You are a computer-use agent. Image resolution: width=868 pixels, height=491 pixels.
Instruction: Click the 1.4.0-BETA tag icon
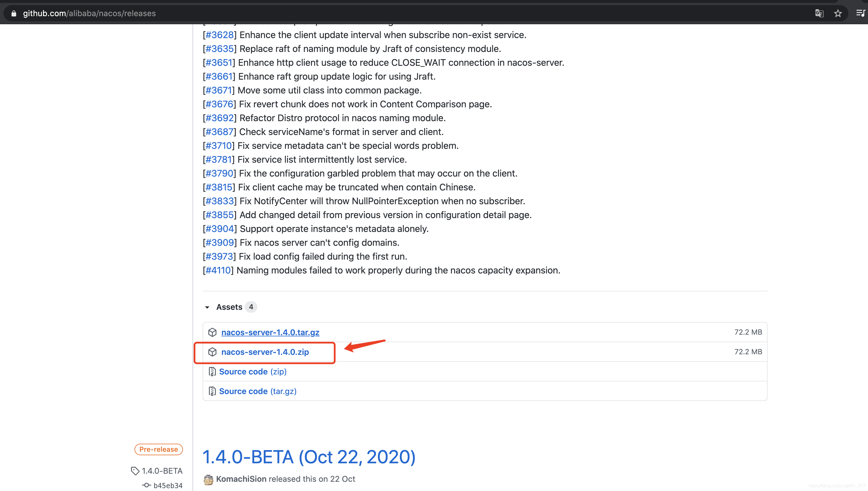click(x=135, y=471)
